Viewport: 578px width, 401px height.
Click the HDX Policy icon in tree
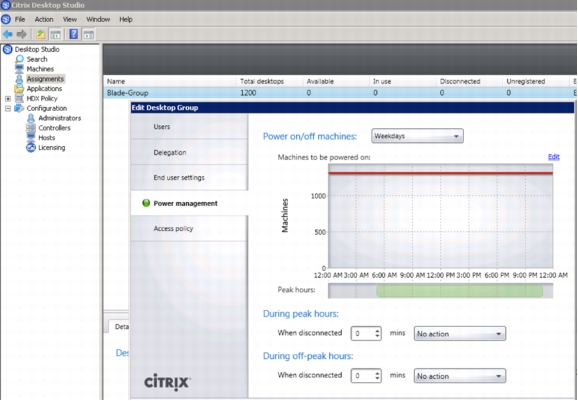20,98
